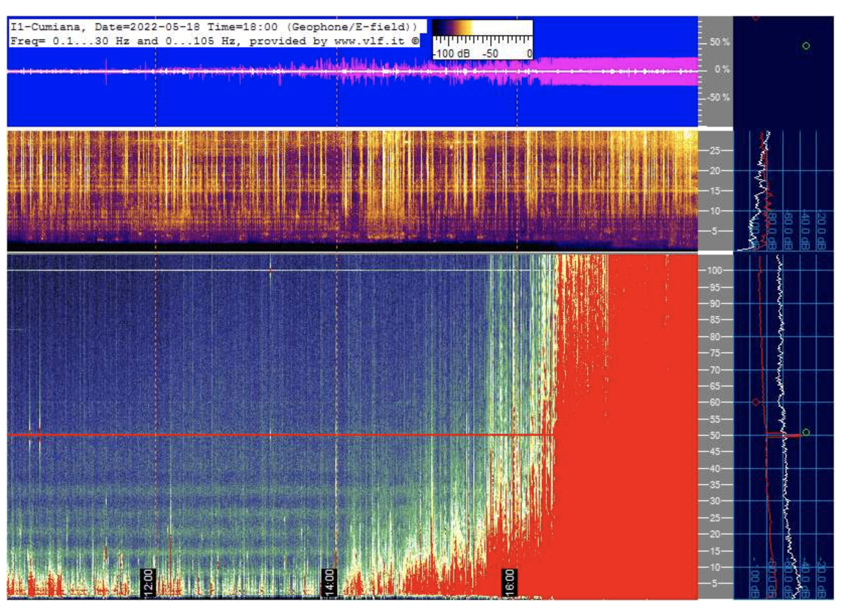Click the 95 Hz label on E-field axis
Viewport: 854px width, 616px height.
click(x=715, y=287)
